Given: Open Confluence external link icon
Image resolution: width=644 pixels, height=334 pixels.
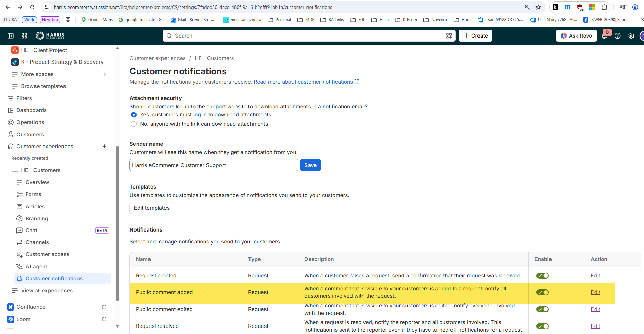Looking at the screenshot, I should point(104,307).
